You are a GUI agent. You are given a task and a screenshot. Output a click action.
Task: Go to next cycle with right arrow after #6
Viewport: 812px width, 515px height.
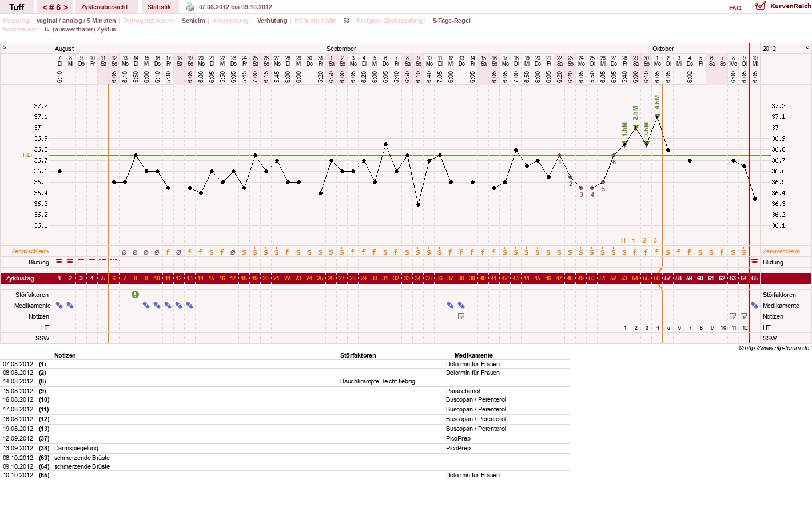click(66, 7)
